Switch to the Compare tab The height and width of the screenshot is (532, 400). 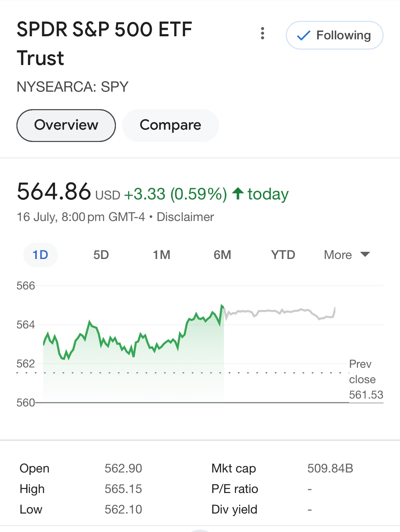coord(170,125)
